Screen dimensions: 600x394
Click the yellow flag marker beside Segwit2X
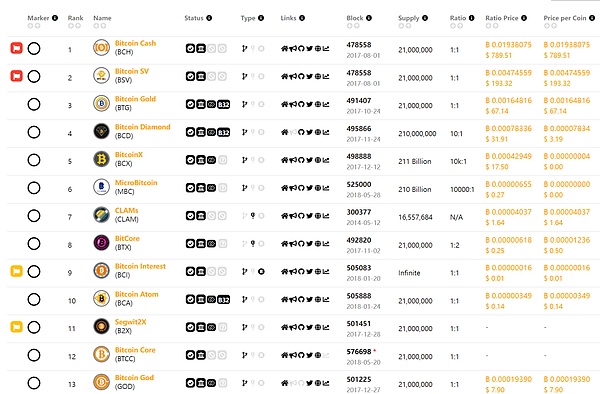(x=16, y=327)
